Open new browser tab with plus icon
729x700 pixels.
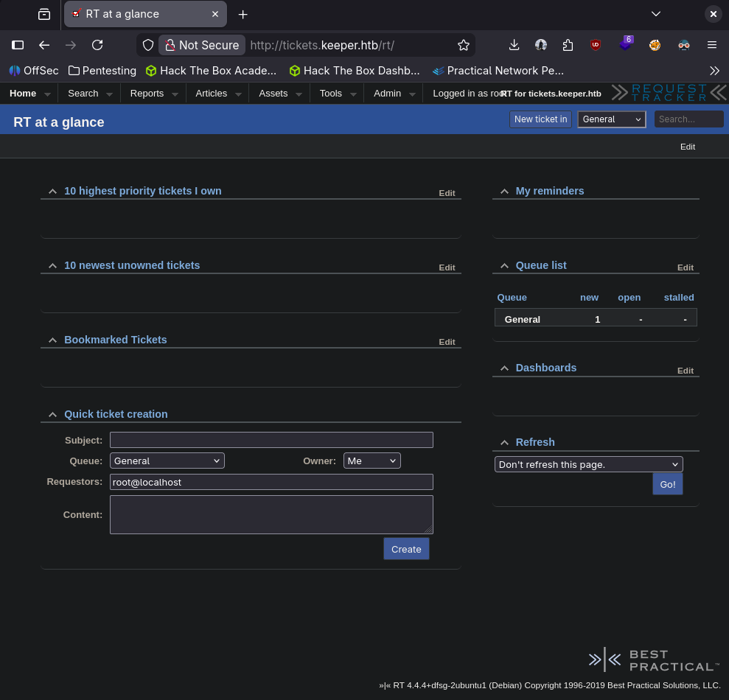[243, 14]
